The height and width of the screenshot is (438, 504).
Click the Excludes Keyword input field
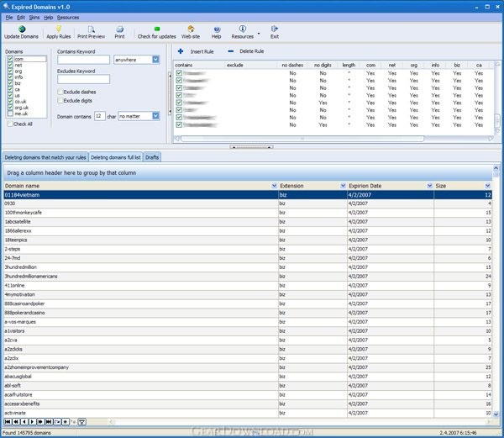click(83, 79)
